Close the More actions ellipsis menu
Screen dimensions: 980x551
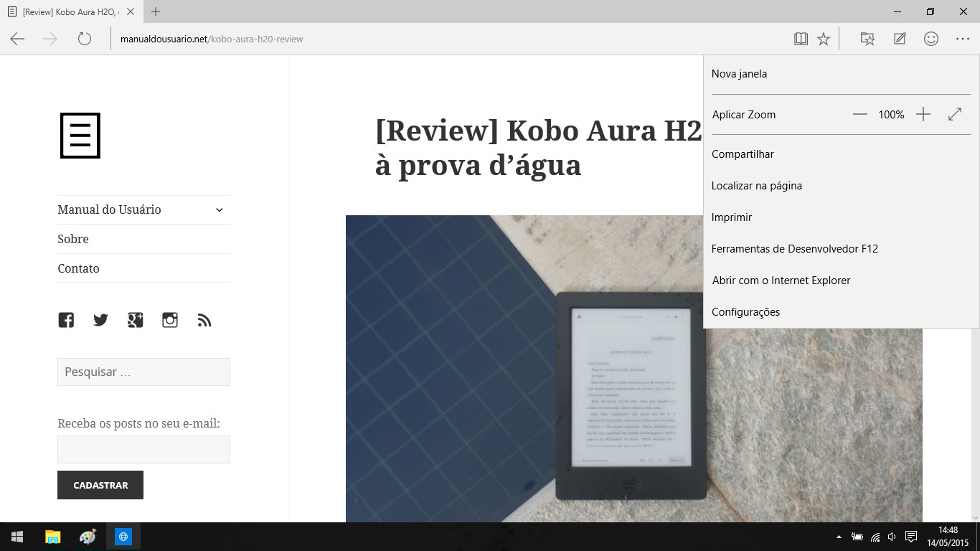[963, 39]
